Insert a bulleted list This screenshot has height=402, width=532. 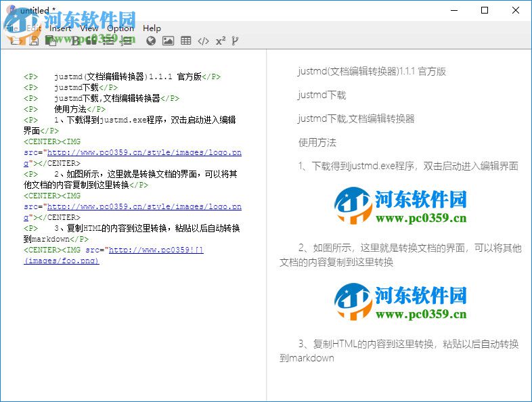click(108, 41)
